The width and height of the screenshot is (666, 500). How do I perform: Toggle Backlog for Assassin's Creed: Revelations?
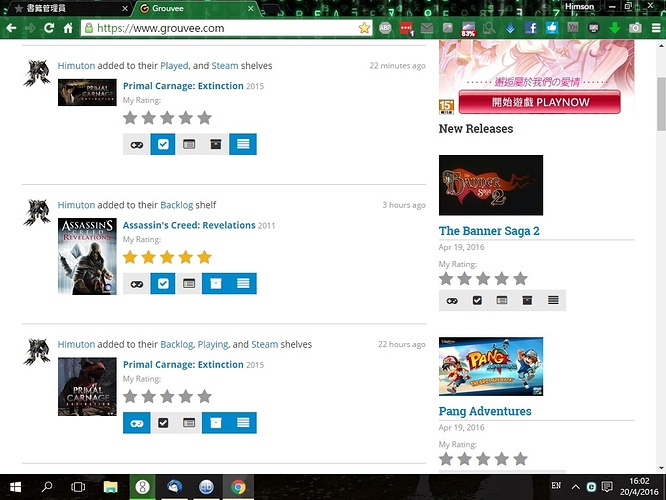tap(216, 284)
